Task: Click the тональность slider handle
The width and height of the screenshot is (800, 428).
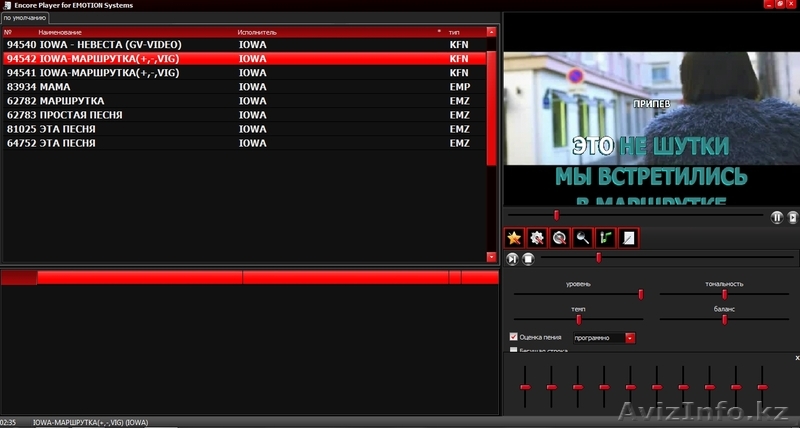Action: pyautogui.click(x=725, y=294)
